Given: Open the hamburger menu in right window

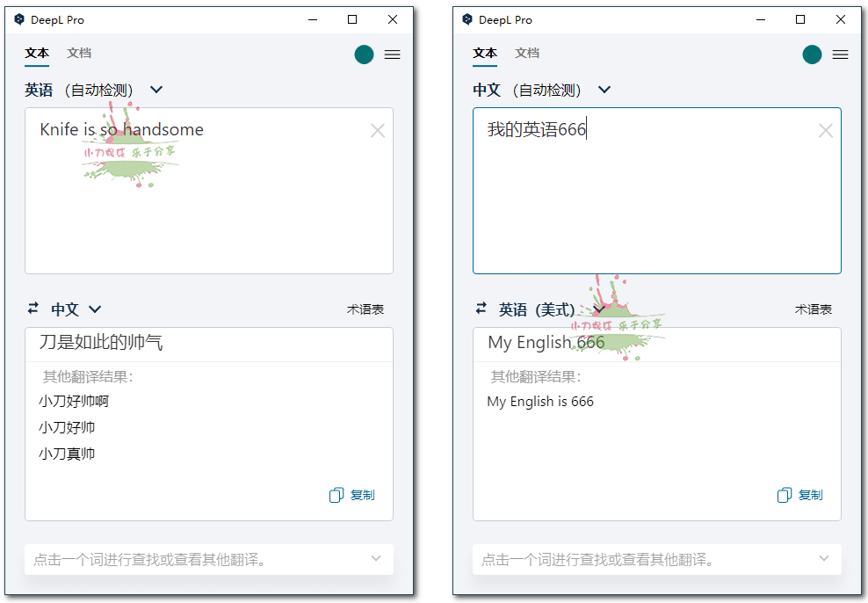Looking at the screenshot, I should 840,54.
